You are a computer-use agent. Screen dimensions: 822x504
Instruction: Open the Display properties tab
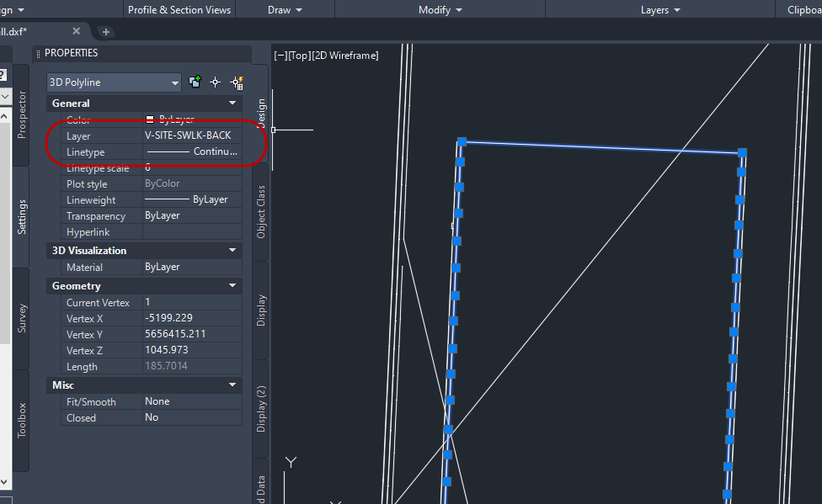(x=261, y=310)
